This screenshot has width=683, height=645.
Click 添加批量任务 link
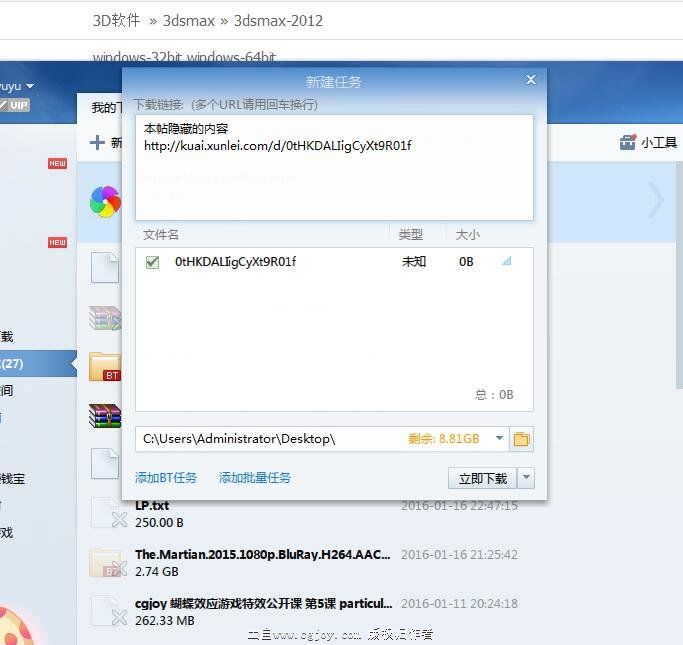(254, 478)
